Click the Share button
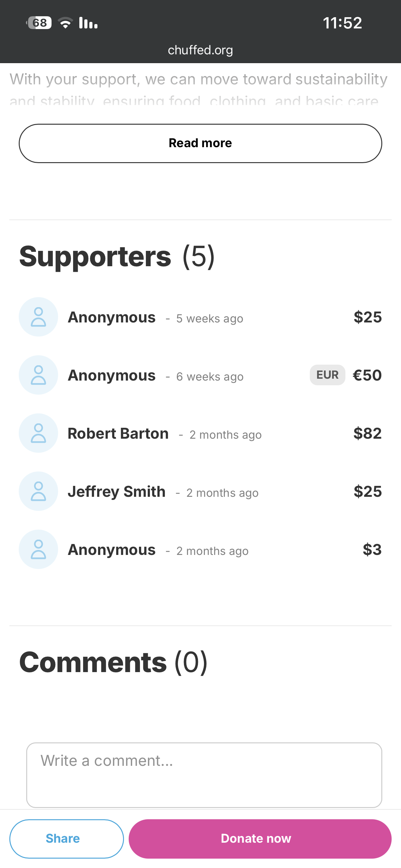The image size is (401, 868). [x=67, y=839]
